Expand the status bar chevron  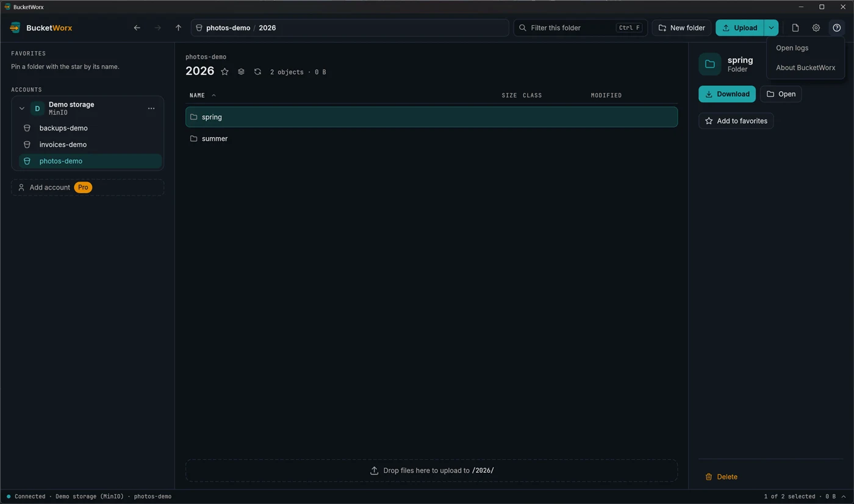point(844,497)
